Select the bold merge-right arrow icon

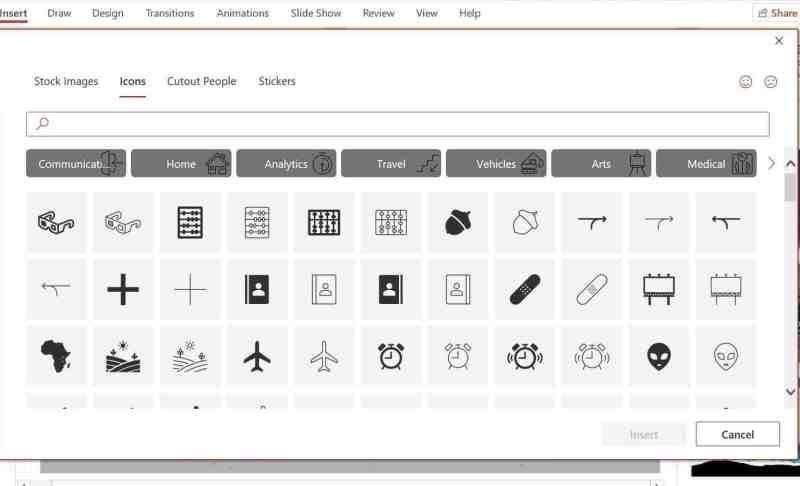point(592,222)
